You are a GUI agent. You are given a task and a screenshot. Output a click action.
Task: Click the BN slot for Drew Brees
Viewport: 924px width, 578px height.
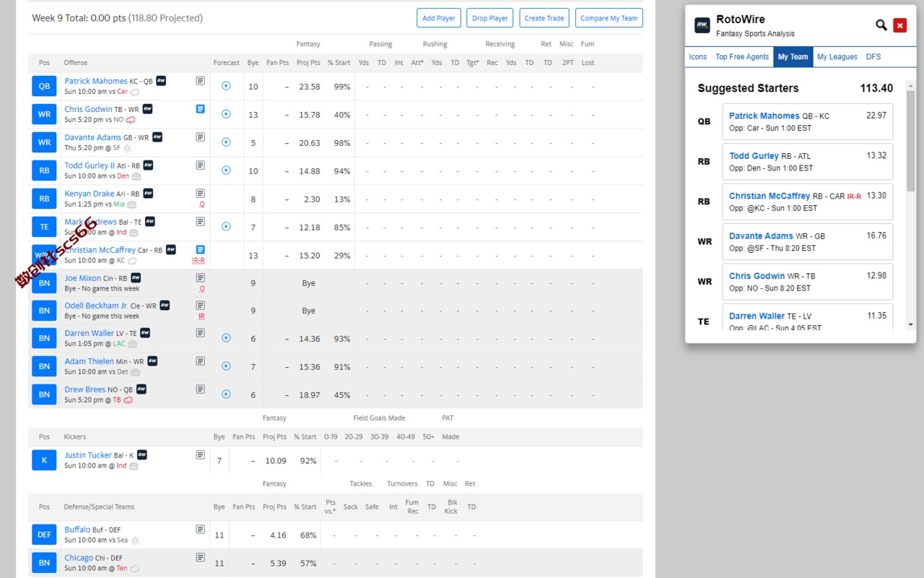click(44, 394)
